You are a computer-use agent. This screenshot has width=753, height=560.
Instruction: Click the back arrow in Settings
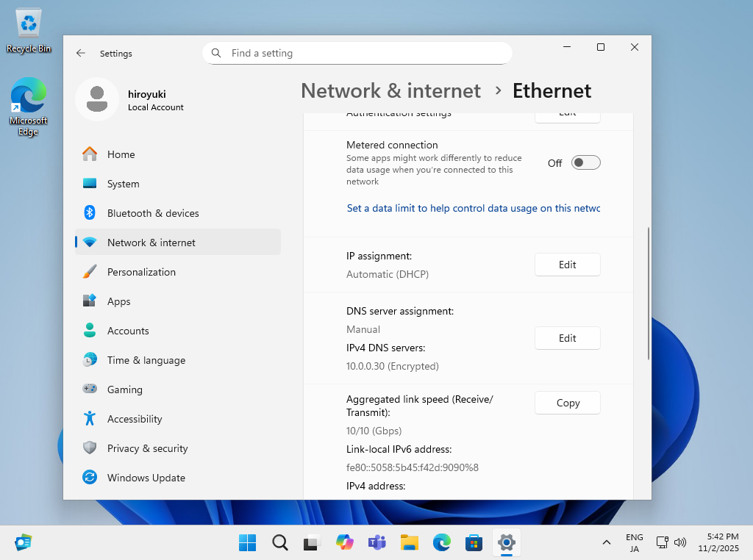coord(81,54)
